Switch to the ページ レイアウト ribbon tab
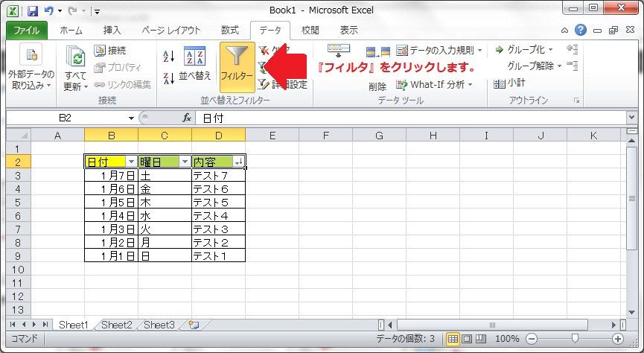This screenshot has height=353, width=644. pyautogui.click(x=170, y=31)
